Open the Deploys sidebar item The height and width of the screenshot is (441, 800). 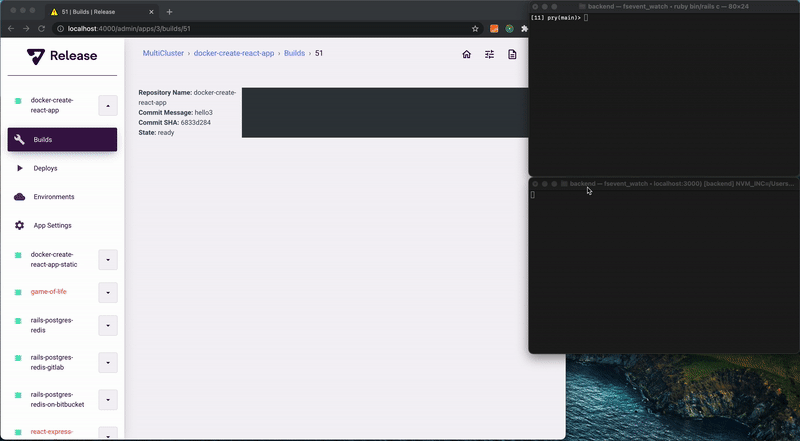click(x=45, y=168)
